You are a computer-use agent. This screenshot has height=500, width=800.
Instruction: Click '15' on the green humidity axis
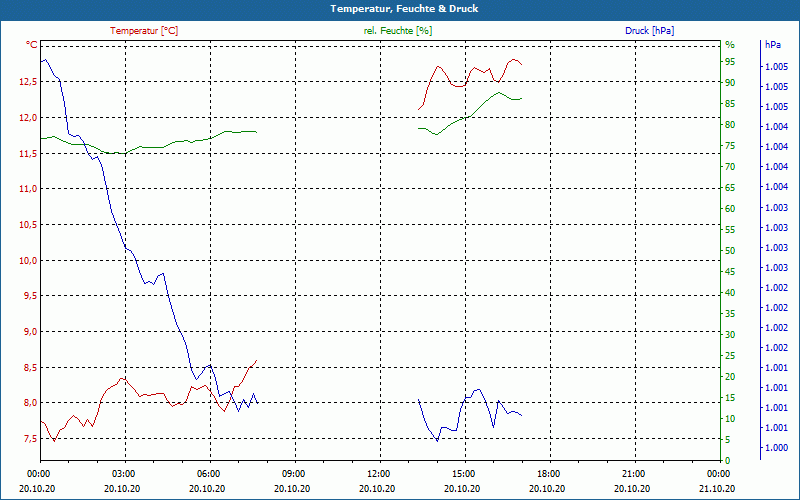(x=730, y=398)
